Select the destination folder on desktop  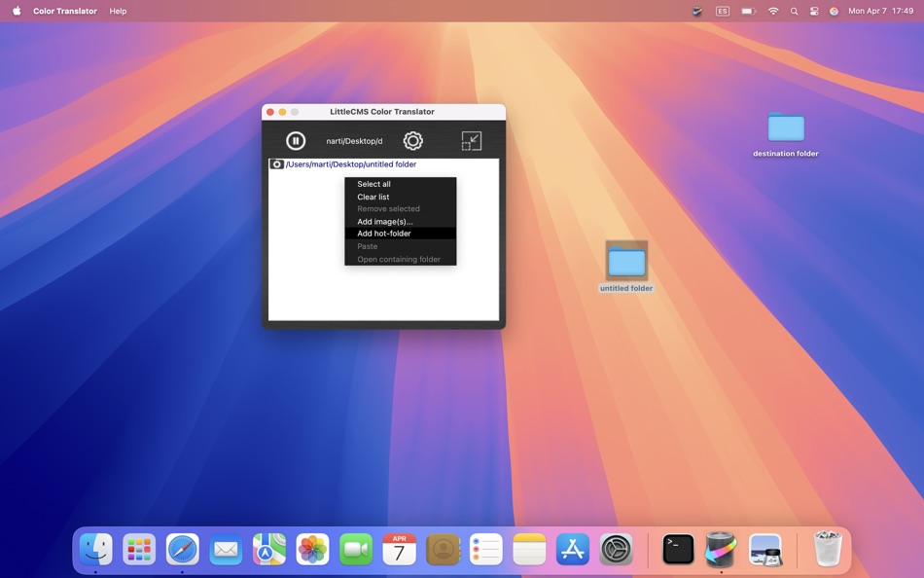click(x=786, y=134)
